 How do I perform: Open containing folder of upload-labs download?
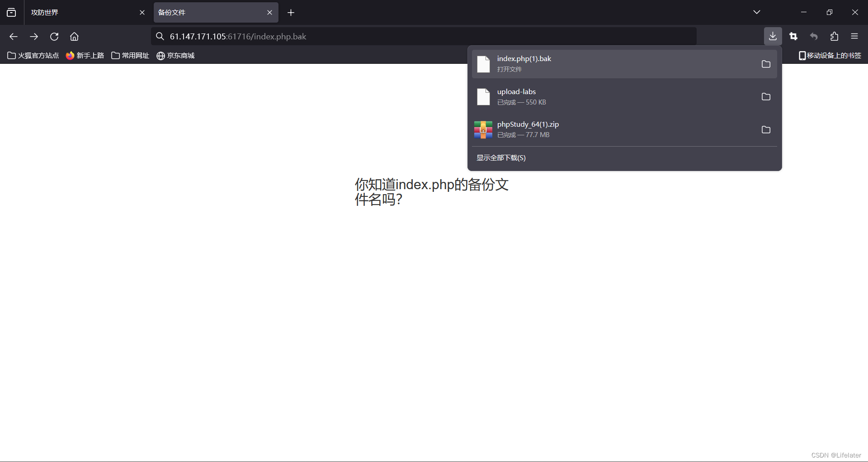point(766,96)
